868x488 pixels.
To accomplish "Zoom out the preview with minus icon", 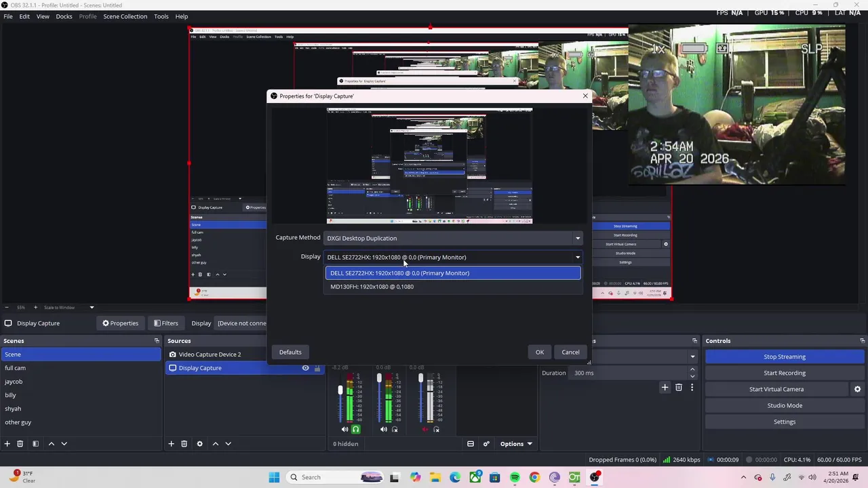I will point(7,308).
